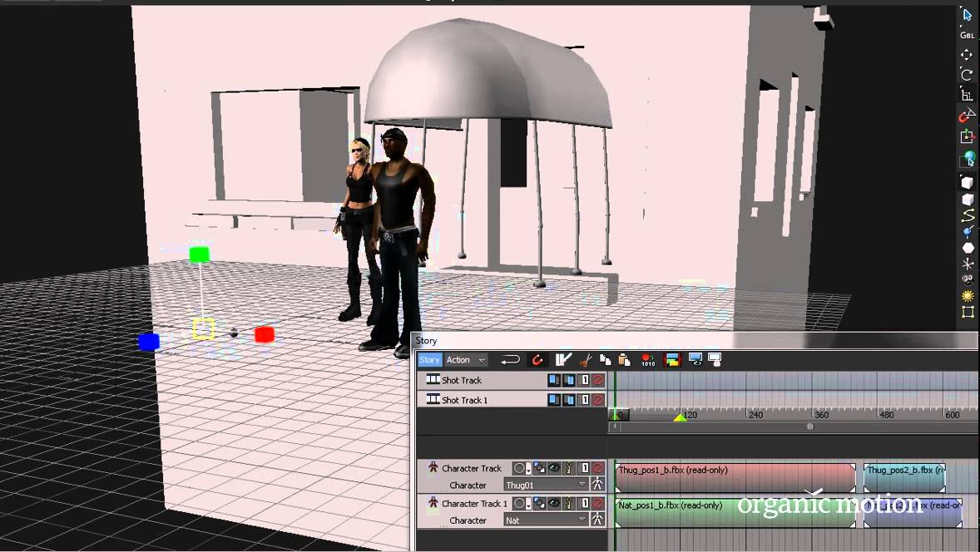Screen dimensions: 980x552
Task: Click the loop return arrow in Story toolbar
Action: (511, 360)
